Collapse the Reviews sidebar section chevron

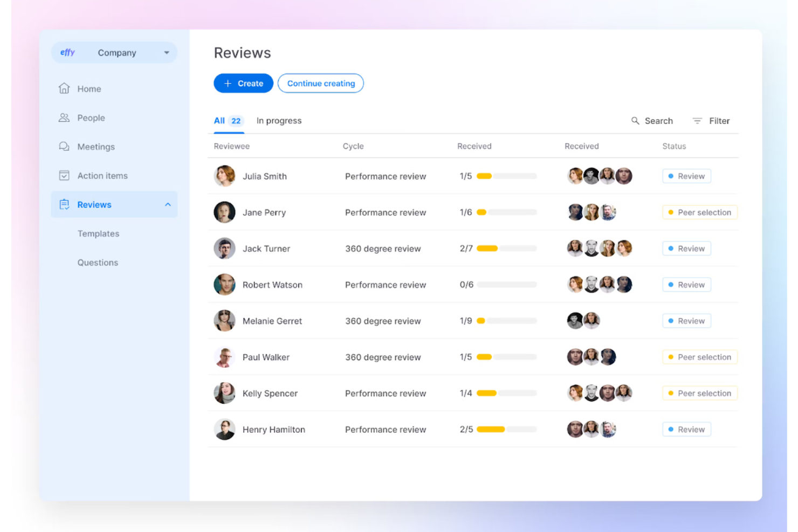tap(168, 205)
